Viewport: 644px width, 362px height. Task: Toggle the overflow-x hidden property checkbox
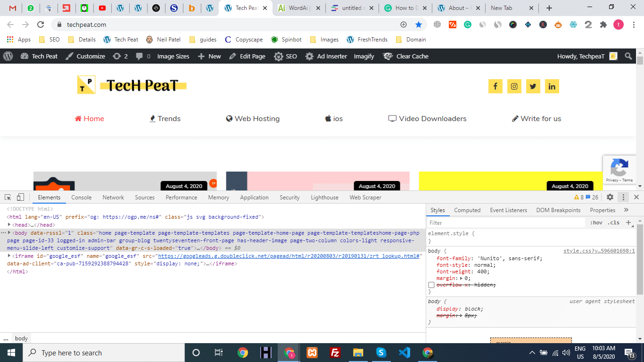(431, 285)
